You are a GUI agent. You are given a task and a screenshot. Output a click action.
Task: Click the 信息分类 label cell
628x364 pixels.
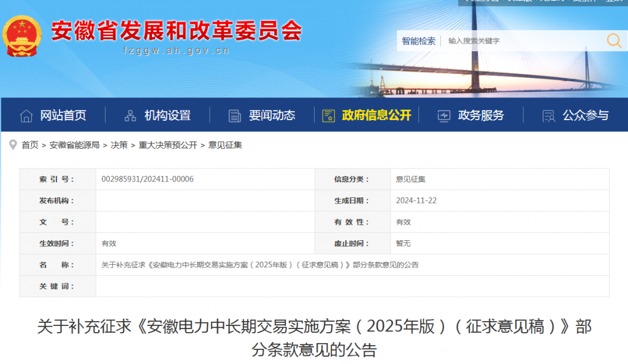(x=353, y=179)
